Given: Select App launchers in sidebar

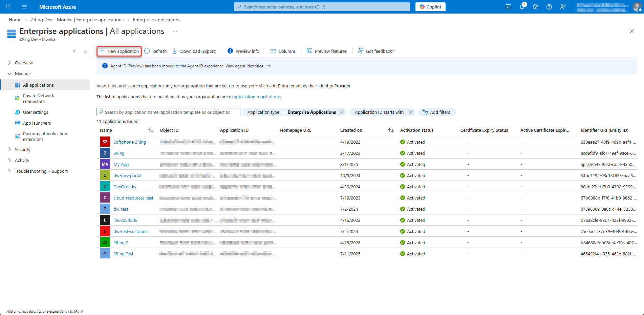Looking at the screenshot, I should click(37, 123).
